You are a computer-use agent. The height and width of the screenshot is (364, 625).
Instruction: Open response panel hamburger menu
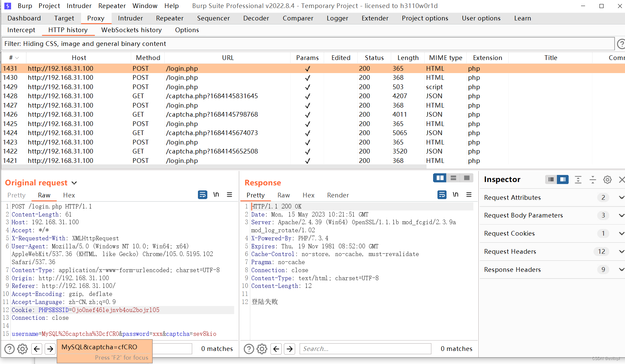click(x=469, y=195)
